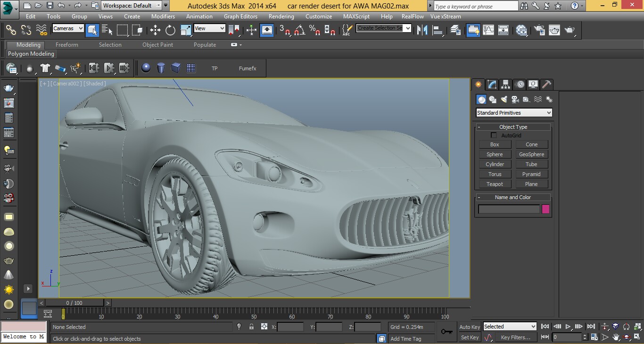Select the Cameras creation category icon

pos(515,100)
